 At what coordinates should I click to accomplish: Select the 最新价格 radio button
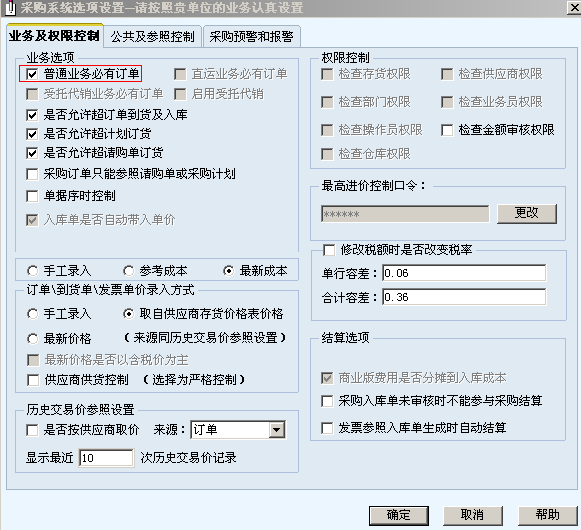(33, 338)
